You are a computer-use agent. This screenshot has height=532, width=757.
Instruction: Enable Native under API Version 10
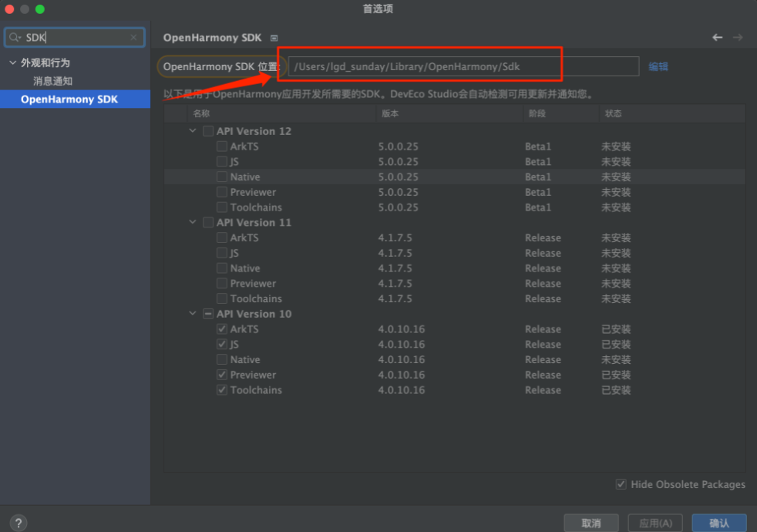coord(222,360)
